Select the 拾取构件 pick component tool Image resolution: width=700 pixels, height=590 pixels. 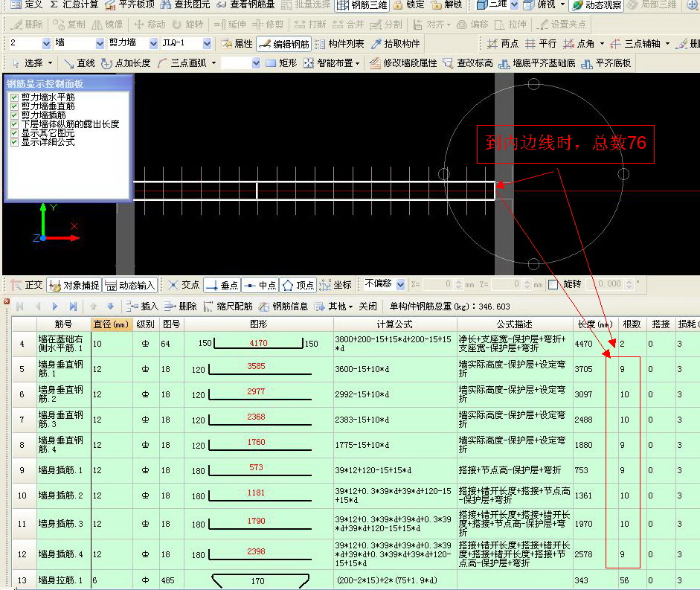click(x=396, y=44)
